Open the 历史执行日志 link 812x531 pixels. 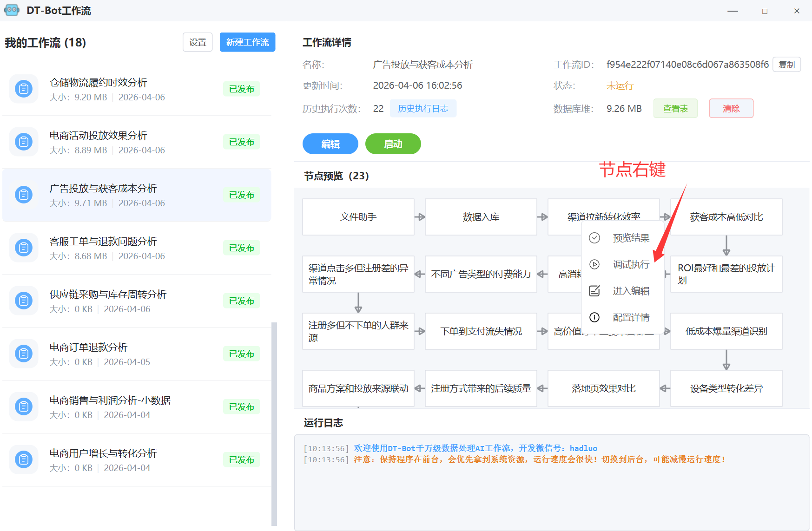pyautogui.click(x=423, y=108)
